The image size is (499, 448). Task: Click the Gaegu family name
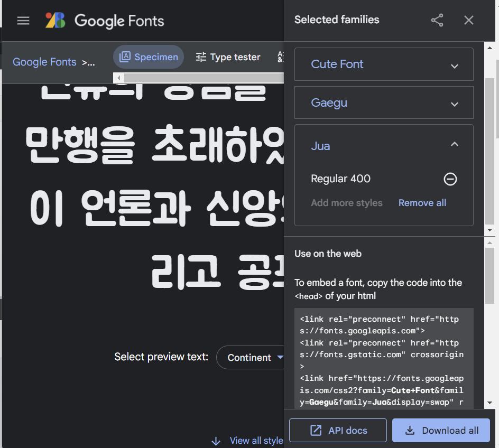click(x=329, y=102)
